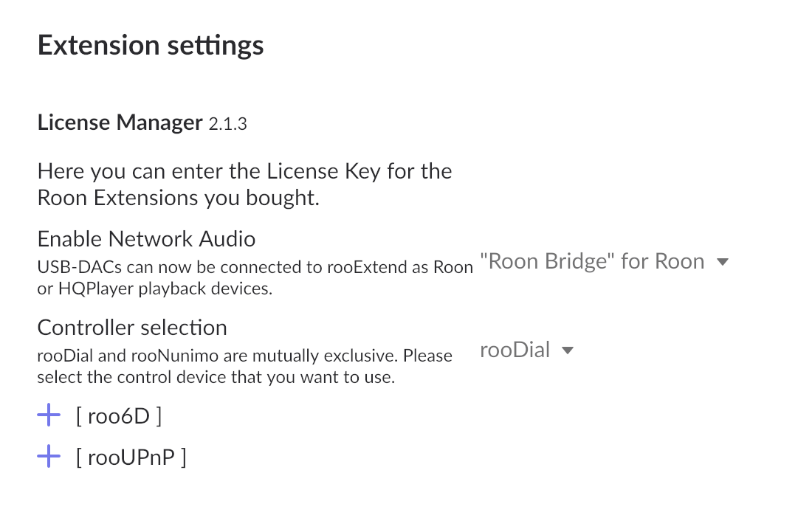Expand the rooUPnP section with plus icon
The height and width of the screenshot is (518, 812).
point(49,457)
